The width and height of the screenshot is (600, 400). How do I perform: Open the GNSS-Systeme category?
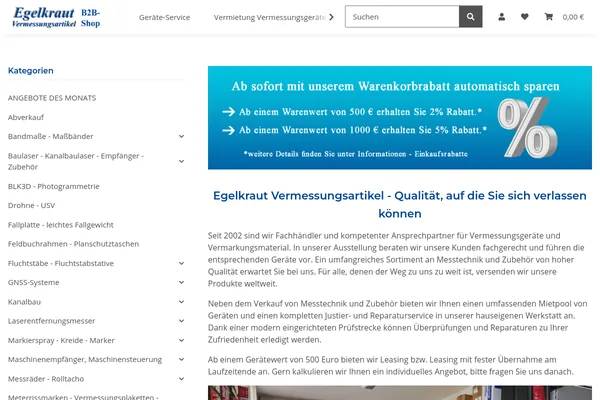click(x=34, y=282)
